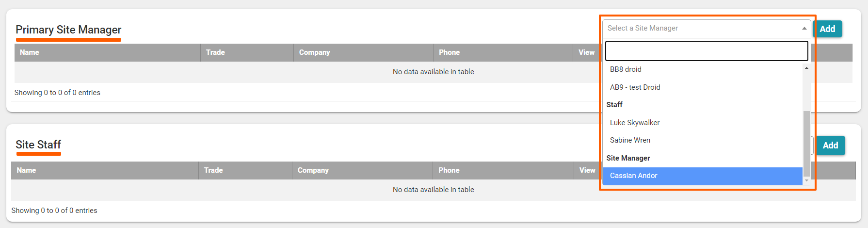This screenshot has width=868, height=228.
Task: Pick Sabine Wren from the dropdown
Action: point(630,140)
